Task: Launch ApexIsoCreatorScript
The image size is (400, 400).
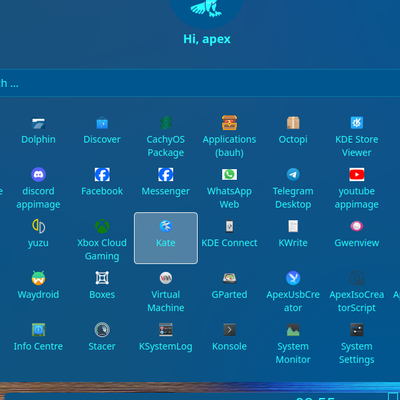Action: [x=357, y=278]
